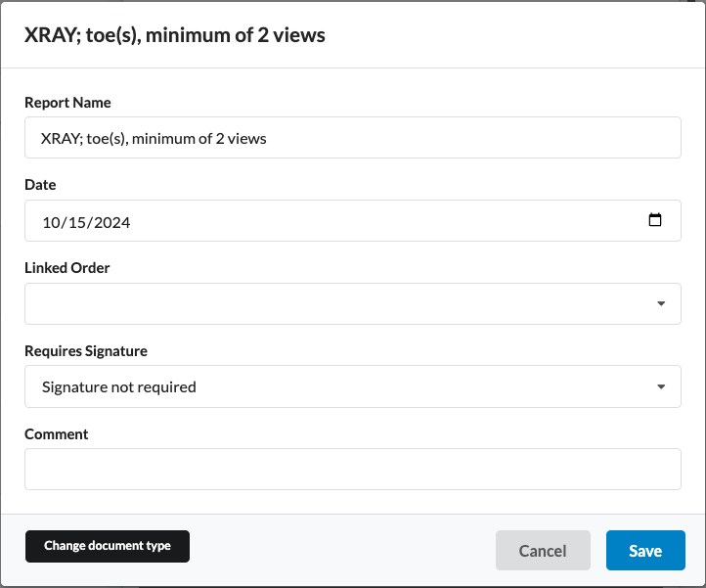The width and height of the screenshot is (706, 588).
Task: Click into the Comment input field
Action: pos(352,469)
